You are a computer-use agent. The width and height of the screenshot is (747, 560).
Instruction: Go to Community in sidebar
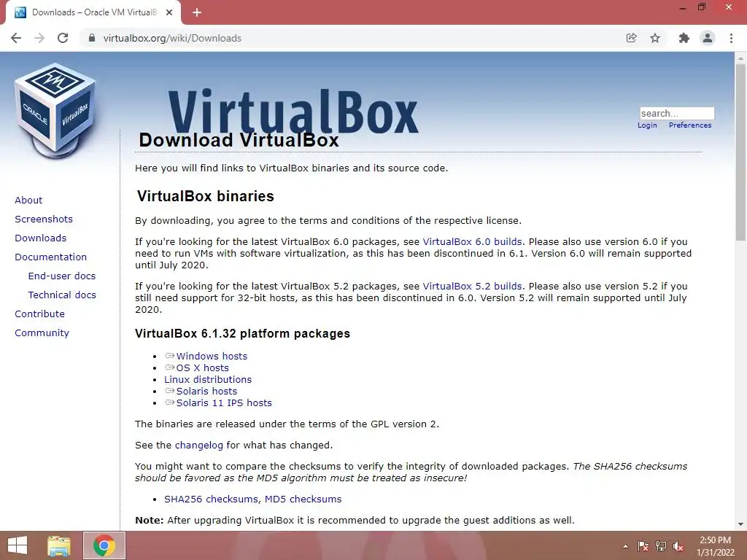42,333
